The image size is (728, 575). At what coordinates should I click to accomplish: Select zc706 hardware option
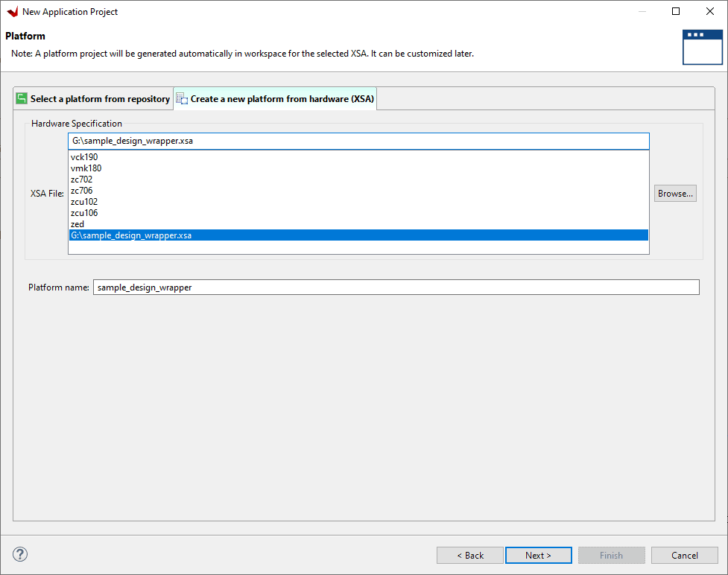coord(82,191)
